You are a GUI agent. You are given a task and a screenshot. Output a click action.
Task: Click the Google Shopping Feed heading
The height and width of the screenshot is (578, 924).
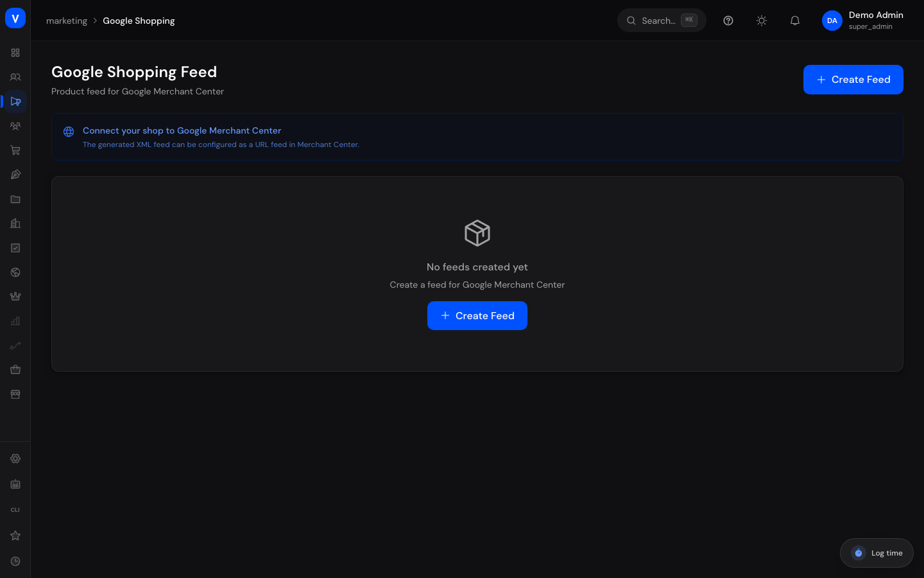(x=134, y=72)
